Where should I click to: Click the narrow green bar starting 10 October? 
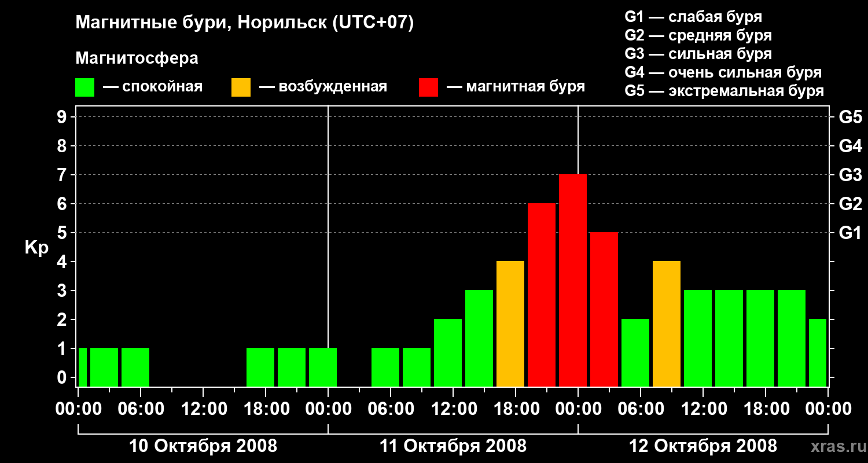tap(83, 368)
